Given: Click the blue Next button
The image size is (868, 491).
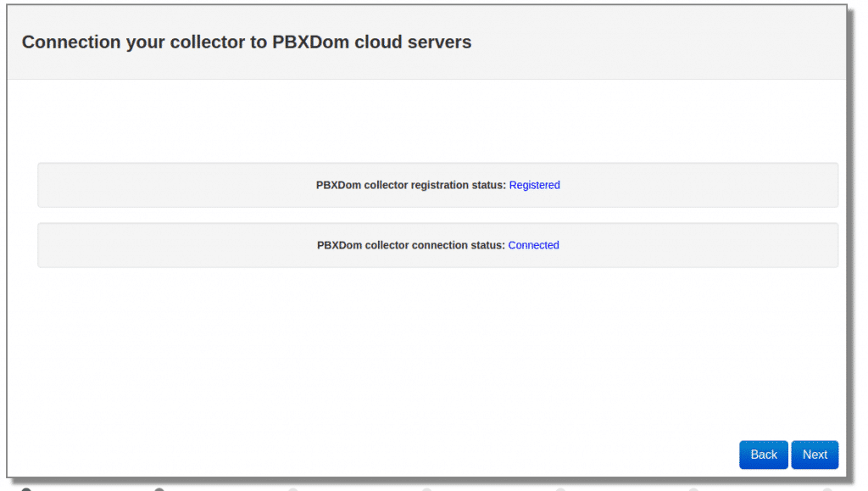Looking at the screenshot, I should (815, 455).
